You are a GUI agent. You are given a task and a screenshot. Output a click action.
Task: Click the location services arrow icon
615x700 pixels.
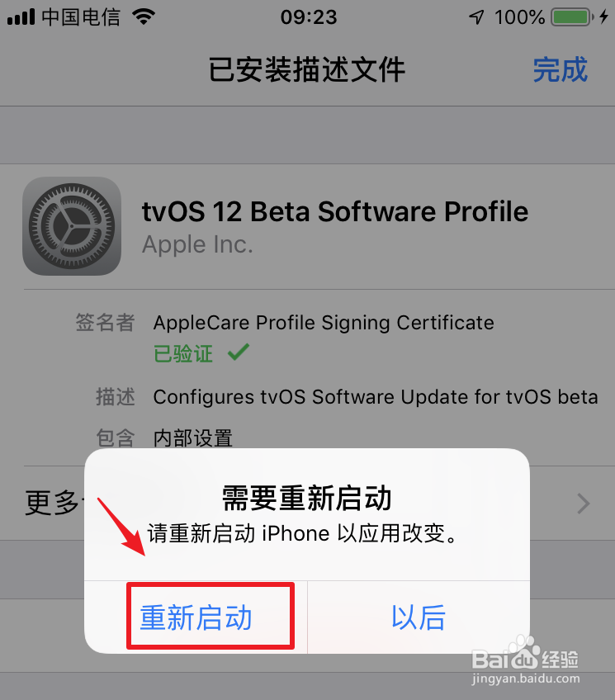476,17
